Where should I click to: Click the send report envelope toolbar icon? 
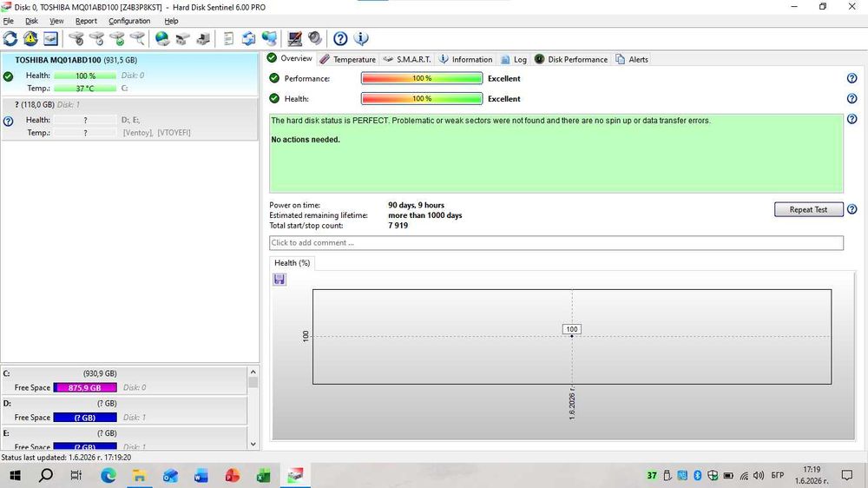point(248,39)
